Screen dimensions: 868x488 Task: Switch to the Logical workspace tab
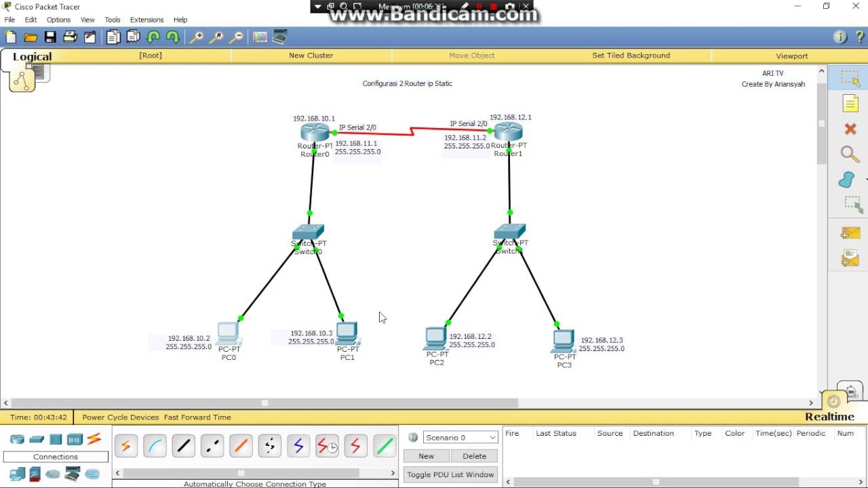coord(32,57)
